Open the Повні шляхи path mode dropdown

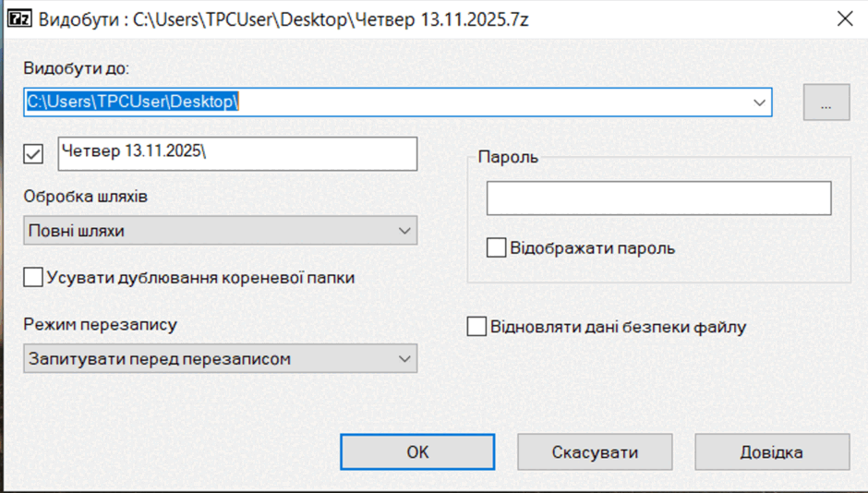tap(221, 230)
